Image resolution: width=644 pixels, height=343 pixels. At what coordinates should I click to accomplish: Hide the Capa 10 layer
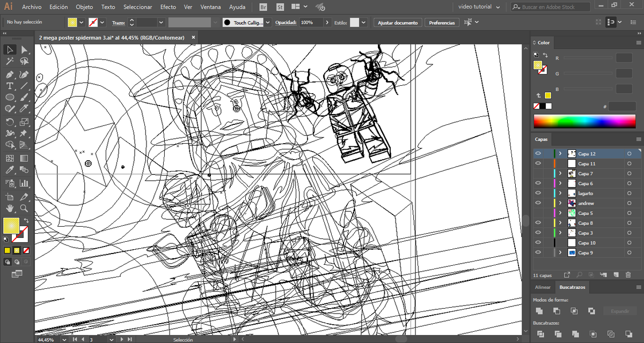[538, 243]
